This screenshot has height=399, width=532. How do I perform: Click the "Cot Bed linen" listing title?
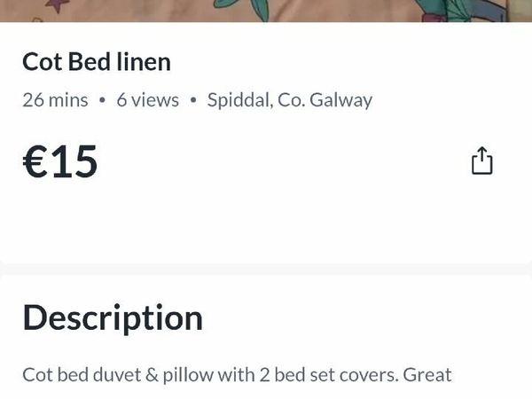(x=97, y=62)
